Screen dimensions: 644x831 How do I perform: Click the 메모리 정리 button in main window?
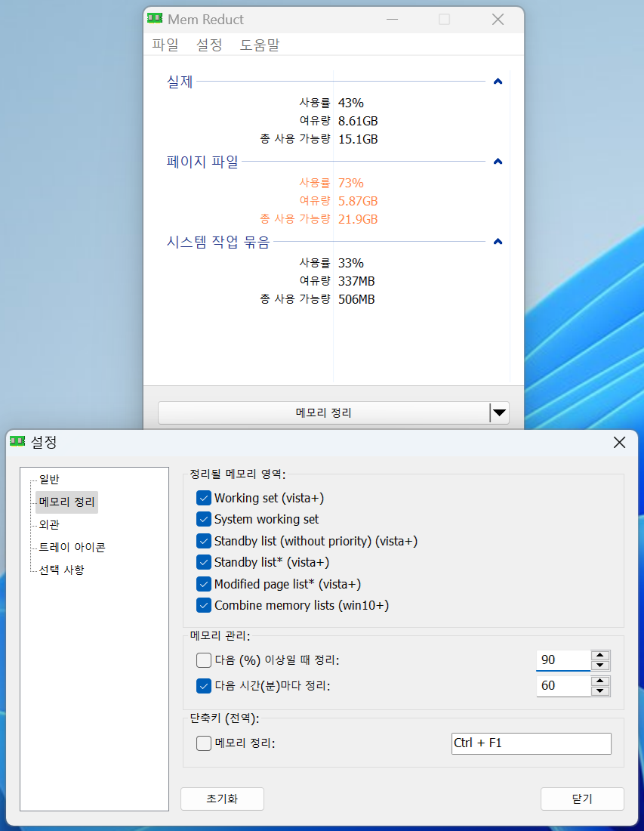324,412
